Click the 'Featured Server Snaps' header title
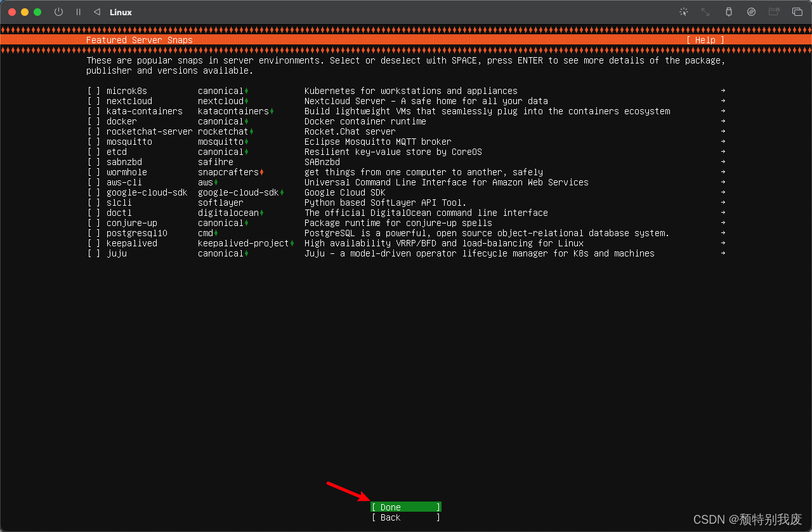Image resolution: width=812 pixels, height=532 pixels. (140, 40)
